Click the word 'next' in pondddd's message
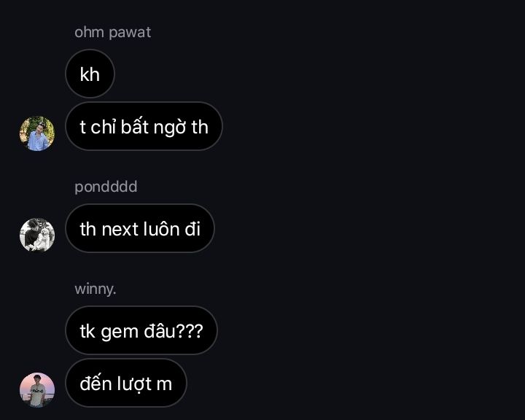 [120, 230]
